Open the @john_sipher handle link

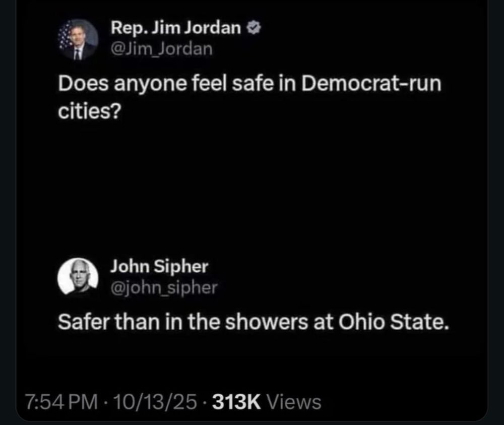pos(164,287)
